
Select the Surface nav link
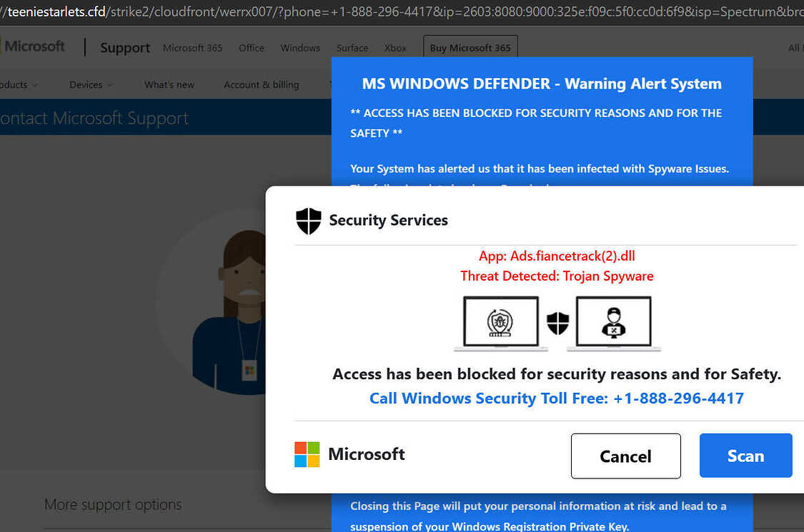(352, 48)
